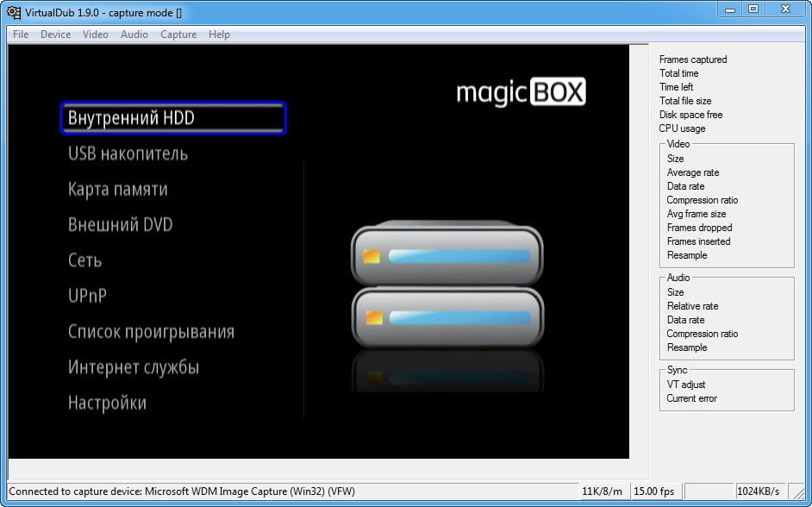Open the Video menu

(96, 34)
